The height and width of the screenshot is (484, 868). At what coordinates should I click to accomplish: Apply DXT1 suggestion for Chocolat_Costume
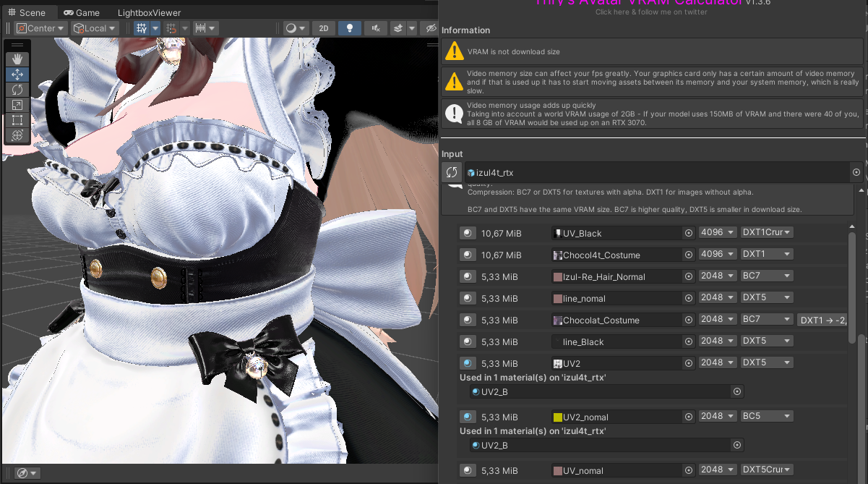(822, 320)
